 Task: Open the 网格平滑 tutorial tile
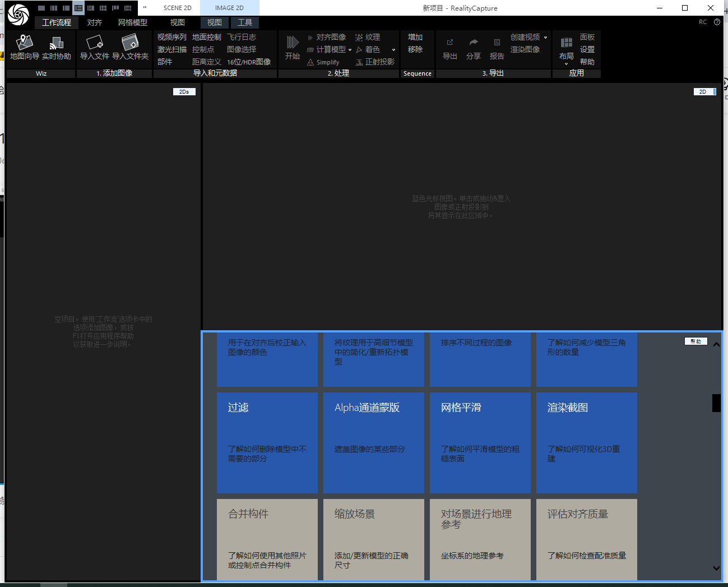[480, 442]
